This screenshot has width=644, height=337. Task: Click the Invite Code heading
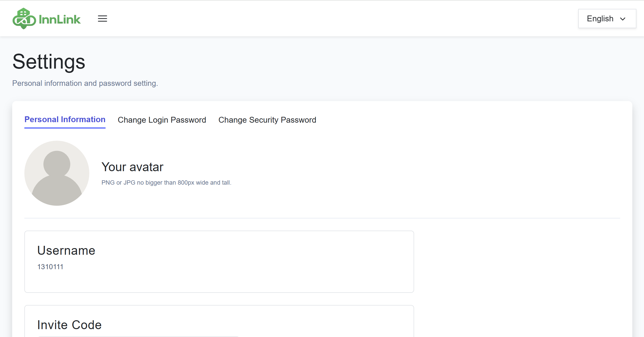point(69,325)
